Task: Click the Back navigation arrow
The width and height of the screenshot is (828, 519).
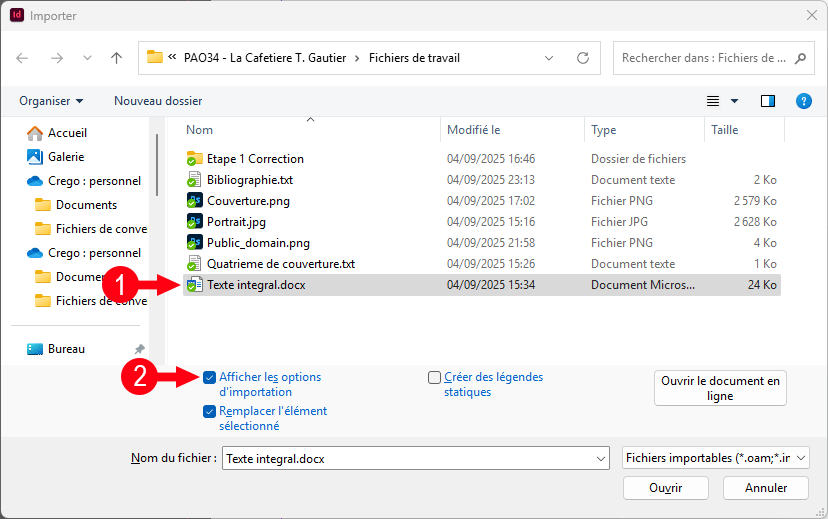Action: coord(23,58)
